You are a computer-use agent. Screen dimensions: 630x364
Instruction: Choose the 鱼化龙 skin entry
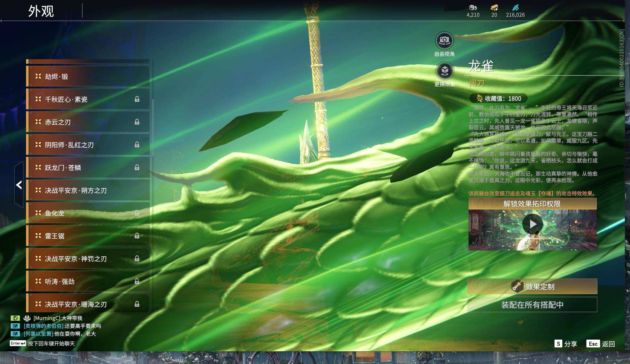click(88, 213)
